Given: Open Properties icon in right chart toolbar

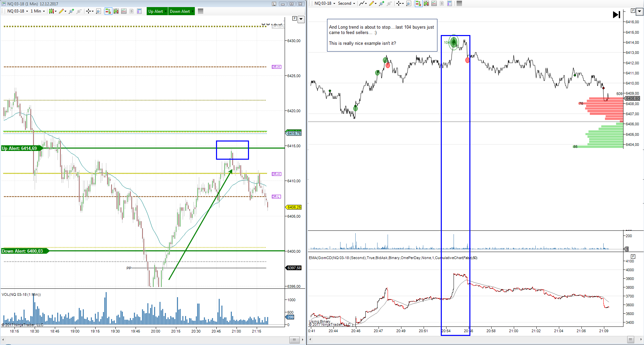Looking at the screenshot, I should [450, 3].
